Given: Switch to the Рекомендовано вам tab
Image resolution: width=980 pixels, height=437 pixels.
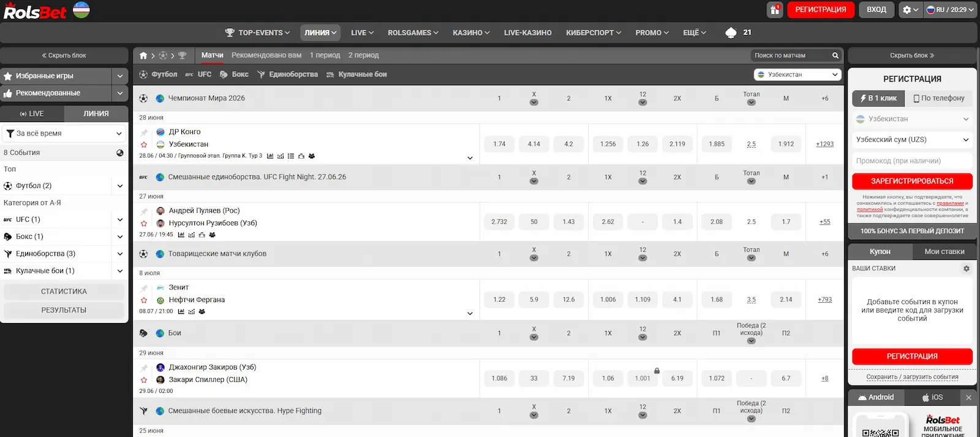Looking at the screenshot, I should [x=266, y=55].
